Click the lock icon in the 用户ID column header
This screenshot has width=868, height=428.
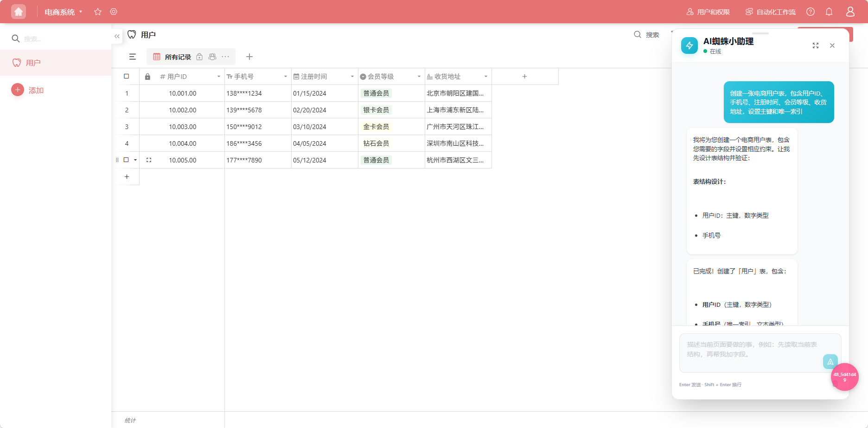[147, 76]
